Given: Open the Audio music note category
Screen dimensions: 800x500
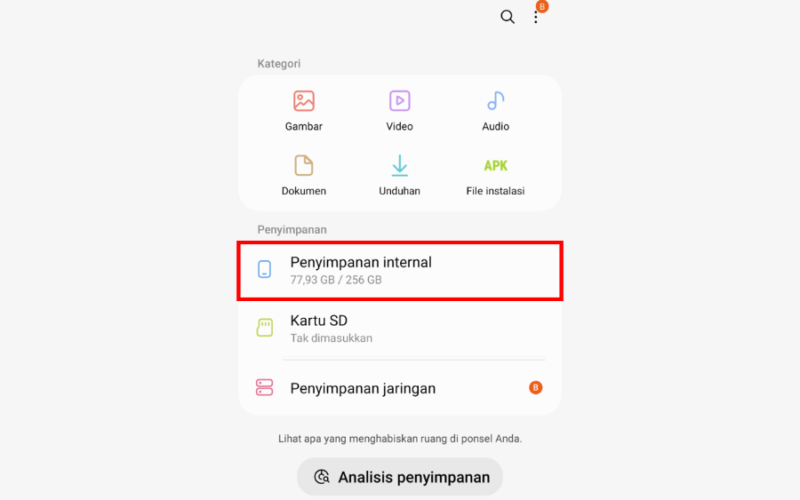Looking at the screenshot, I should 495,101.
